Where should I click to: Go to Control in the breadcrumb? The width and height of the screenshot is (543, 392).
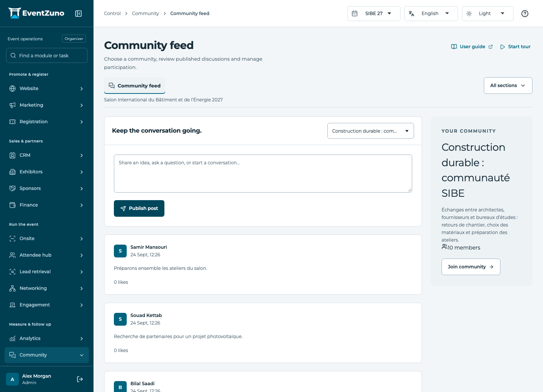click(x=112, y=14)
